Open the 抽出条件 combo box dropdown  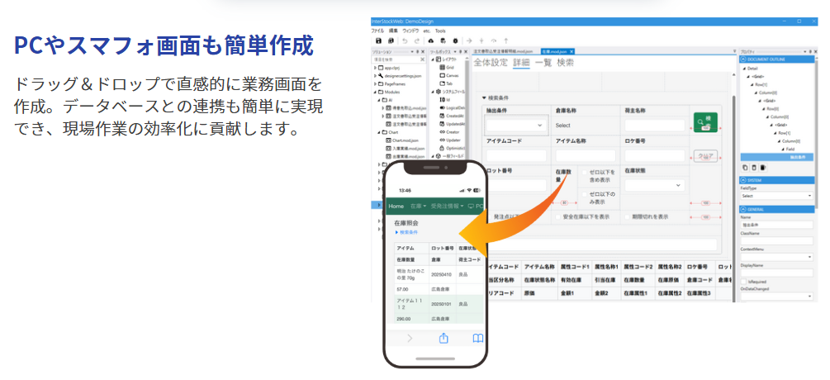pos(517,125)
